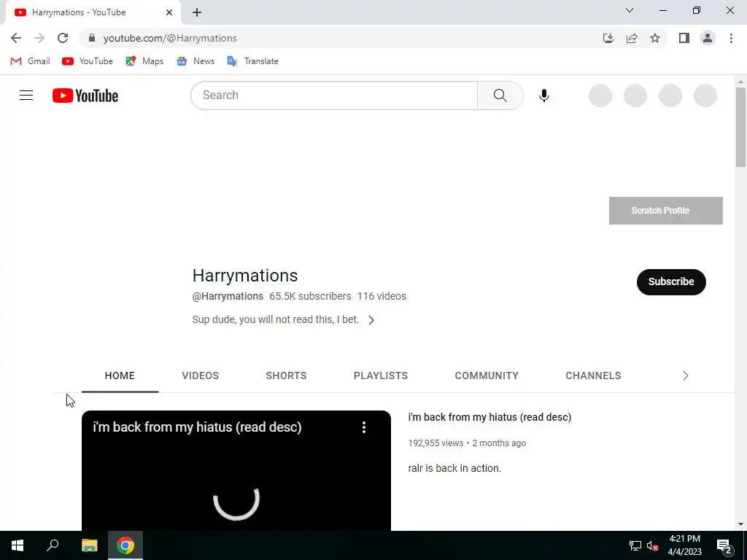Click the "ralr is back in action." description
The width and height of the screenshot is (747, 560).
coord(454,468)
